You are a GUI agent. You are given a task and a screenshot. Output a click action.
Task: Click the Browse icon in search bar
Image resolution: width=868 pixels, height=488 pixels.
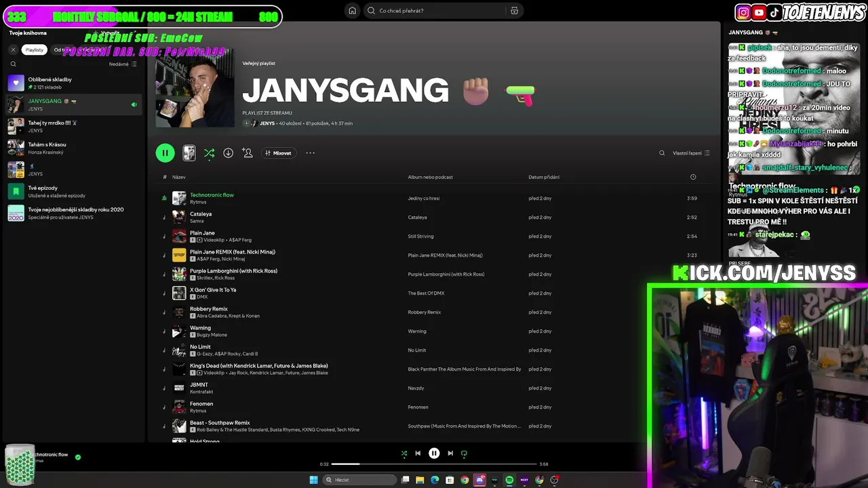click(x=514, y=10)
